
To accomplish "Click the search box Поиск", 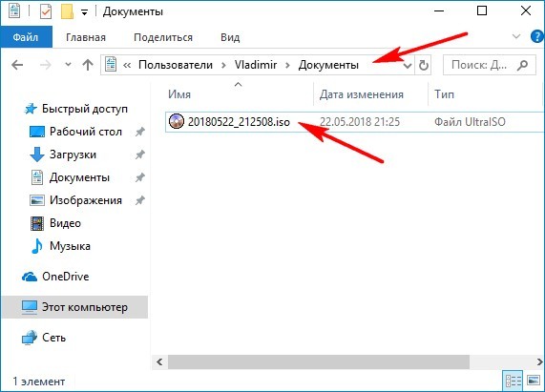I will click(490, 65).
